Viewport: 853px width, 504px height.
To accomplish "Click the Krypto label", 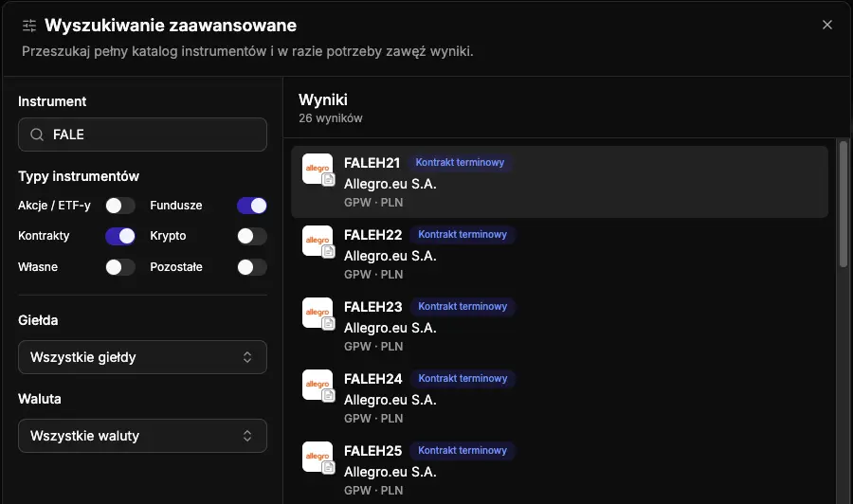I will pyautogui.click(x=168, y=236).
